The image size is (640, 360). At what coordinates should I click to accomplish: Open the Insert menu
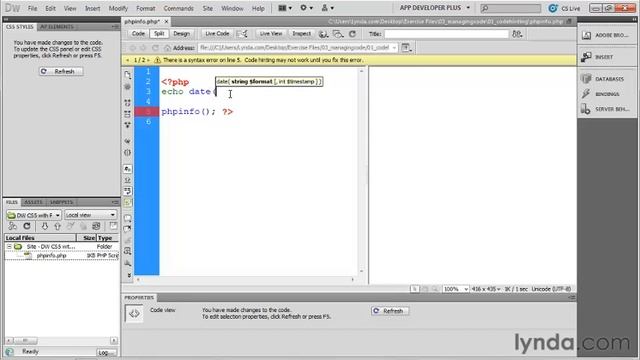(92, 8)
